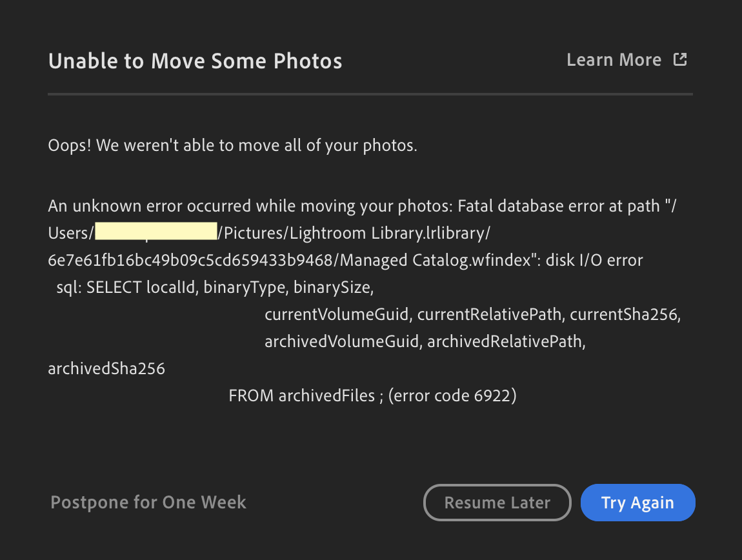
Task: Click the redacted username in the path
Action: click(x=155, y=232)
